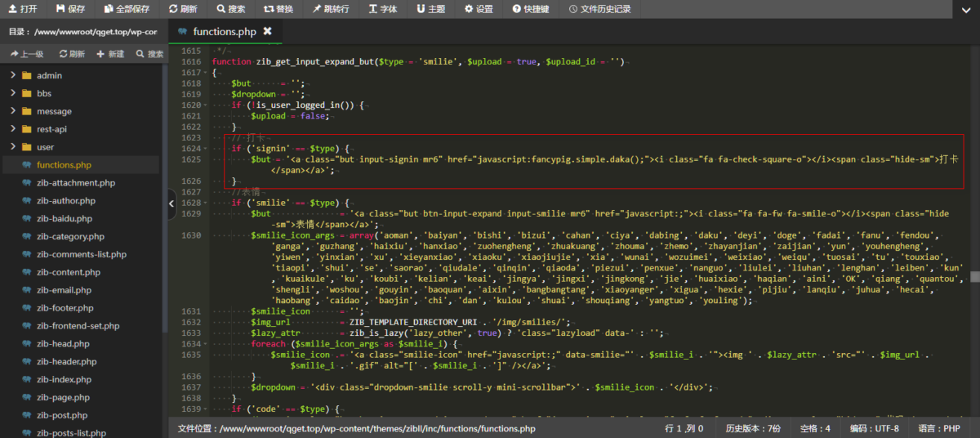The width and height of the screenshot is (980, 438).
Task: Open the 跳转行 go-to-line tool
Action: pyautogui.click(x=330, y=9)
